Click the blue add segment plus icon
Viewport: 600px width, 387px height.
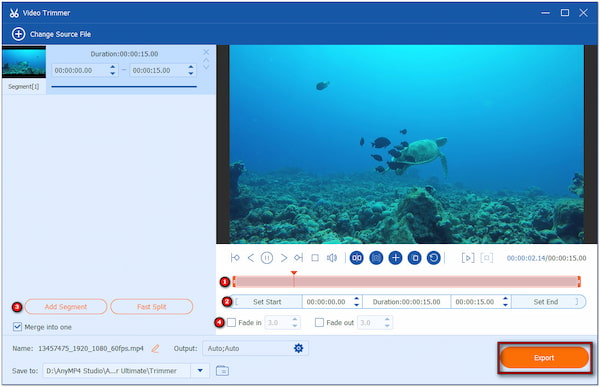[395, 258]
